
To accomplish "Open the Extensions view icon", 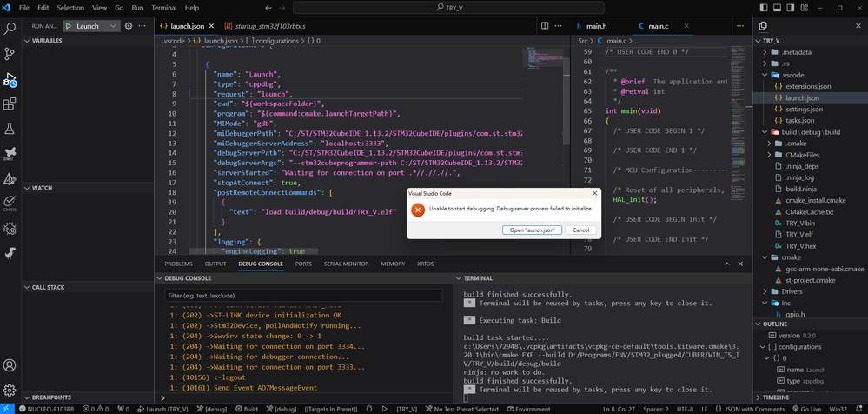I will point(10,104).
